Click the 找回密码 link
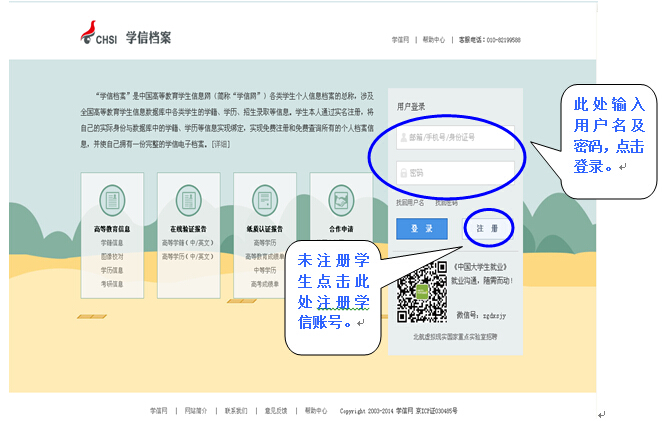662x421 pixels. coord(446,203)
